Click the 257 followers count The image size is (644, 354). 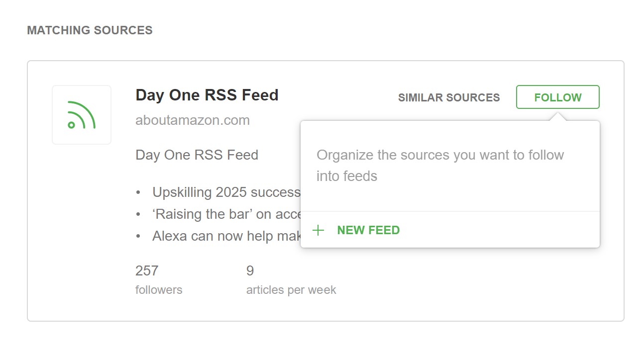click(147, 271)
